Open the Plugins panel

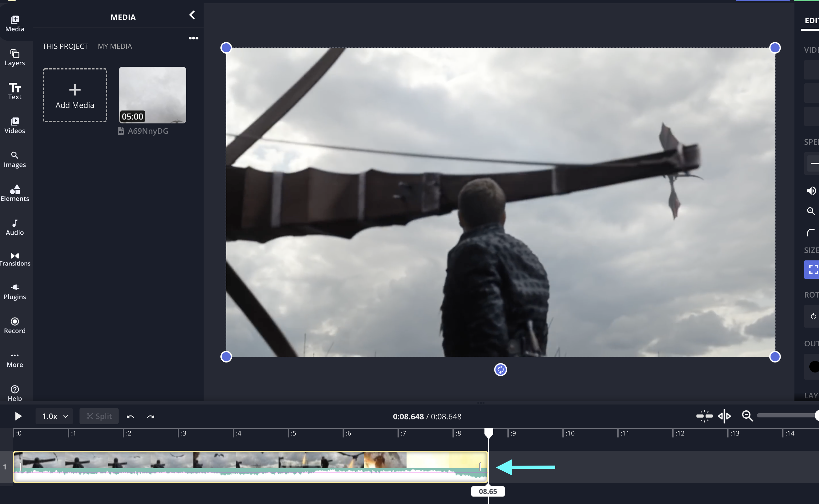point(15,291)
